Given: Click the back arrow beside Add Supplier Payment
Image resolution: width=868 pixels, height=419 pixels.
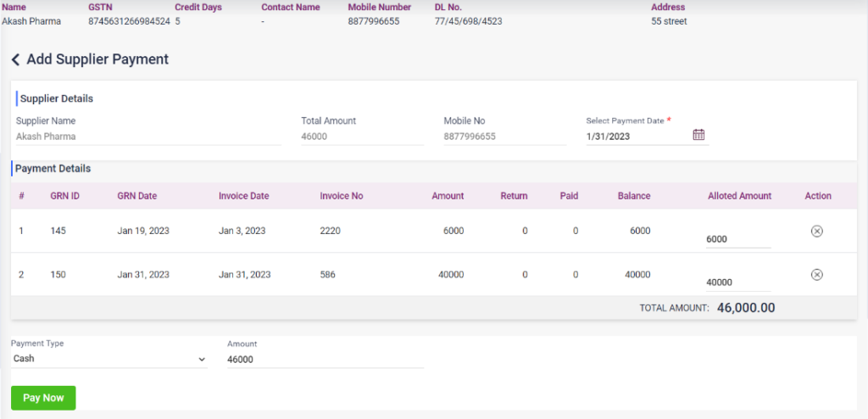Looking at the screenshot, I should (15, 59).
